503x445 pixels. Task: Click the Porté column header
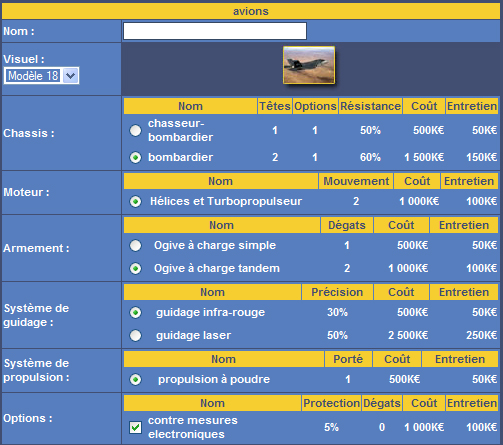[x=348, y=359]
